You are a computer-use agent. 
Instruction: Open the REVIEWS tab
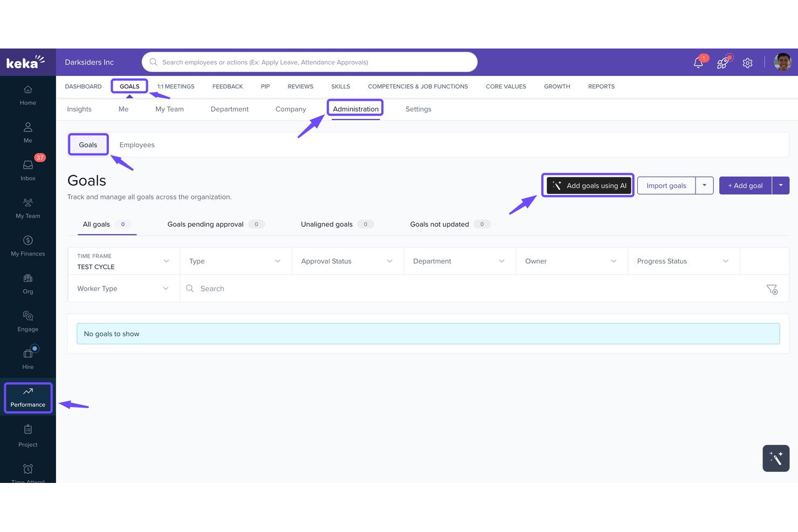300,86
